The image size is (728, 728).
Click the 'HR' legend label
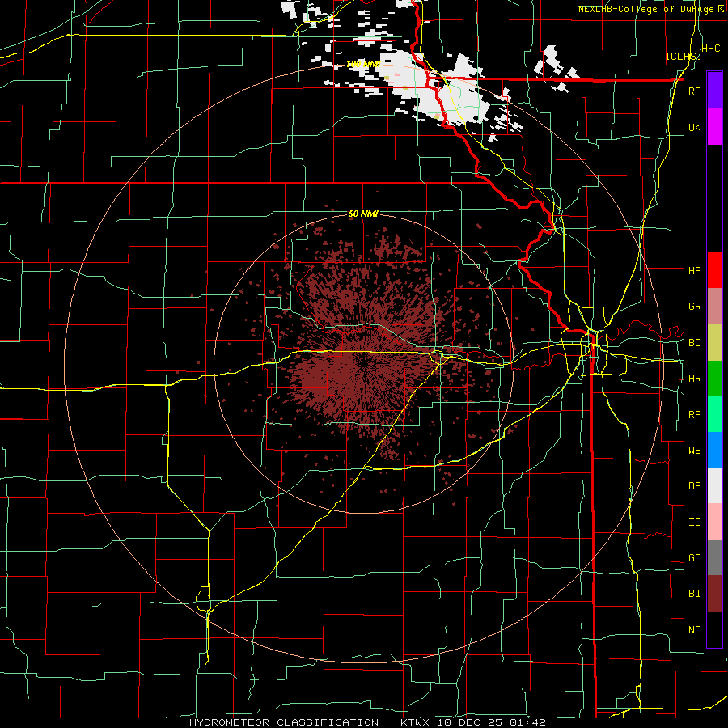[x=694, y=379]
